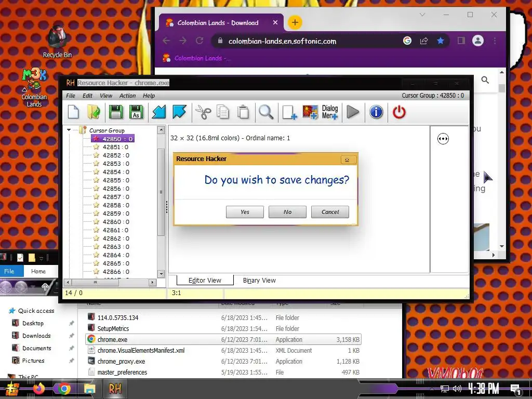Viewport: 532px width, 399px height.
Task: Open the File menu in Resource Hacker
Action: click(71, 96)
